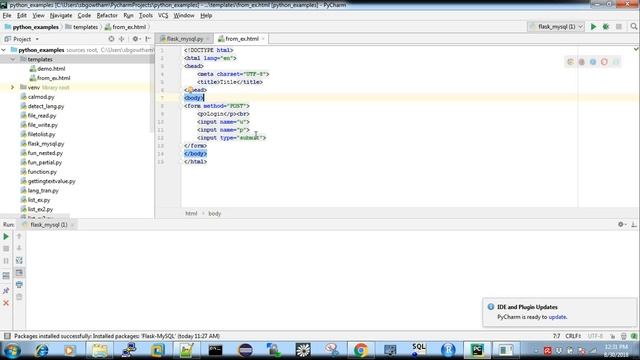Screen dimensions: 640x360
Task: Preview in Firefox browser icon in editor
Action: point(582,62)
